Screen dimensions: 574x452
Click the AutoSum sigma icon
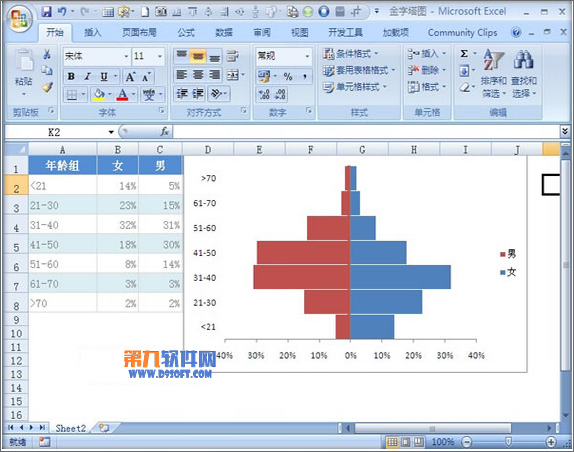464,54
